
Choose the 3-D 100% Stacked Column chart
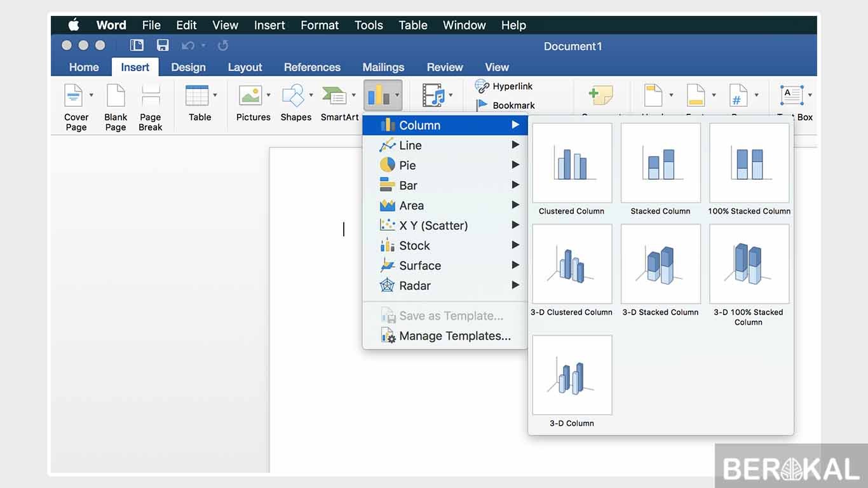(749, 264)
